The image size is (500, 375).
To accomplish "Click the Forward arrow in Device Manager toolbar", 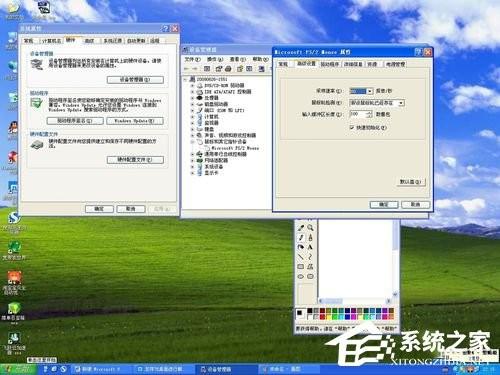I will pyautogui.click(x=195, y=69).
